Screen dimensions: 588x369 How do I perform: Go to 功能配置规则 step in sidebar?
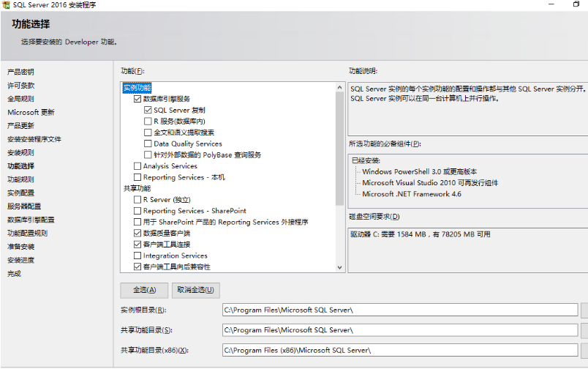(27, 234)
